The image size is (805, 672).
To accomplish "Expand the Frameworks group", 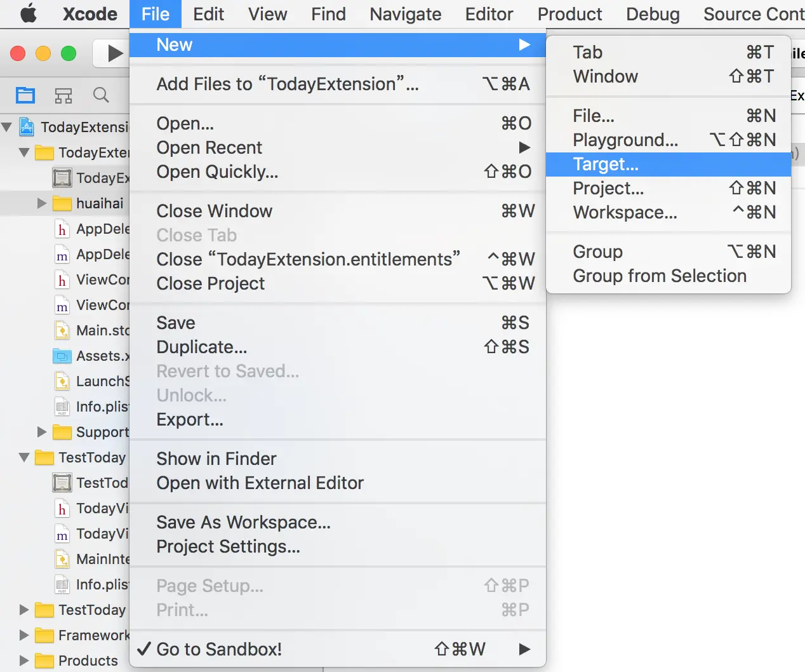I will pos(24,635).
